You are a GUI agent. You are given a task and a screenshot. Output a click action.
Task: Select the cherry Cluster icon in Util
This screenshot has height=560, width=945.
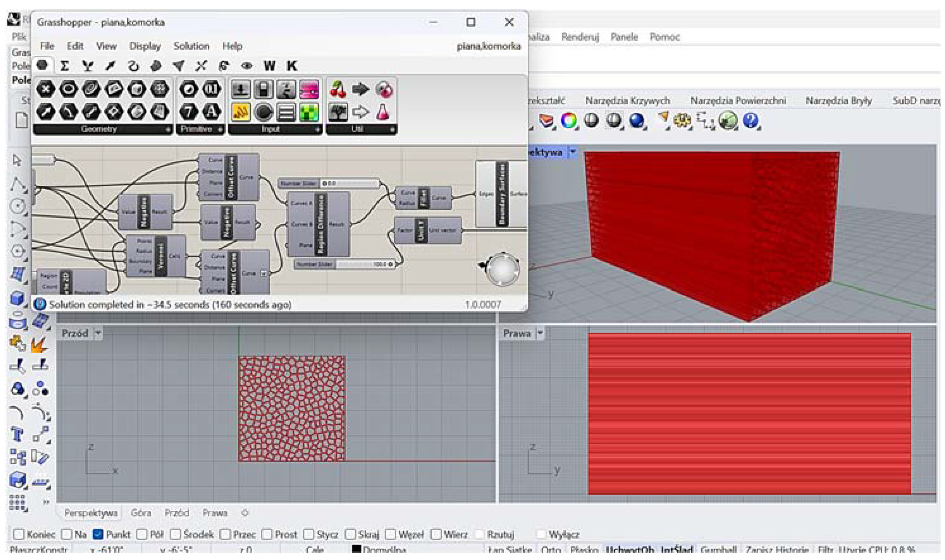(338, 89)
